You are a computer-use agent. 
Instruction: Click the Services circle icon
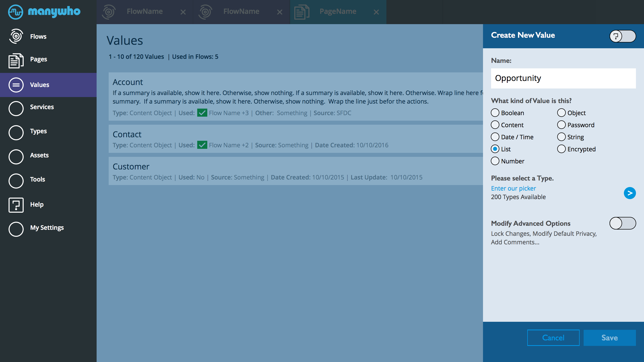[16, 109]
